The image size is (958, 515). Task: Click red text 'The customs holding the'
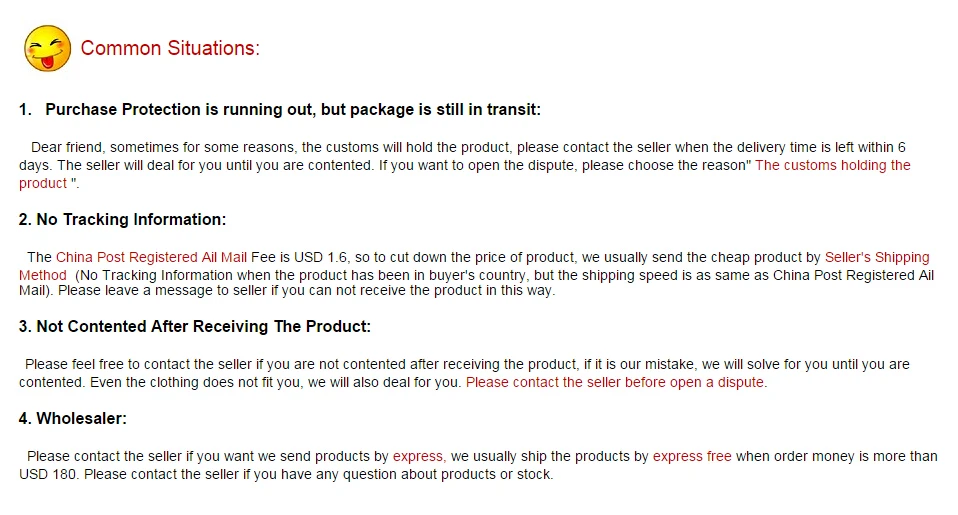pos(833,165)
